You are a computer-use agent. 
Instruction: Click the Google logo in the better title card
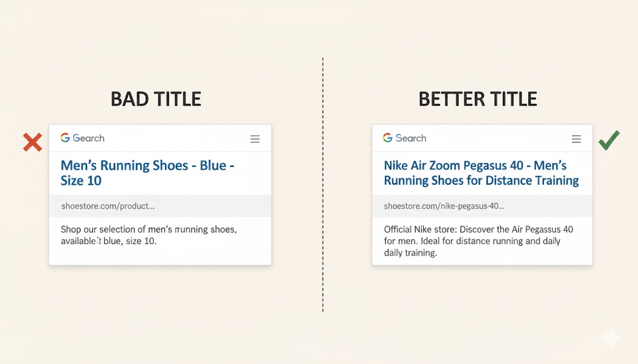(388, 138)
